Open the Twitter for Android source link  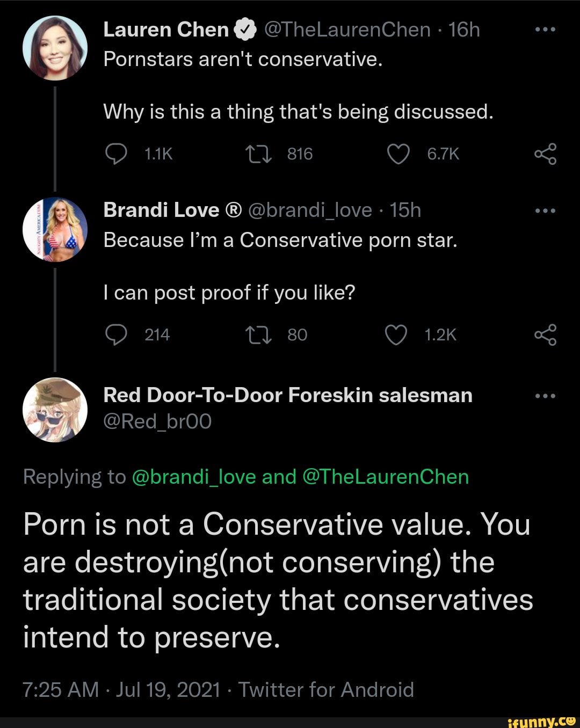pyautogui.click(x=326, y=690)
